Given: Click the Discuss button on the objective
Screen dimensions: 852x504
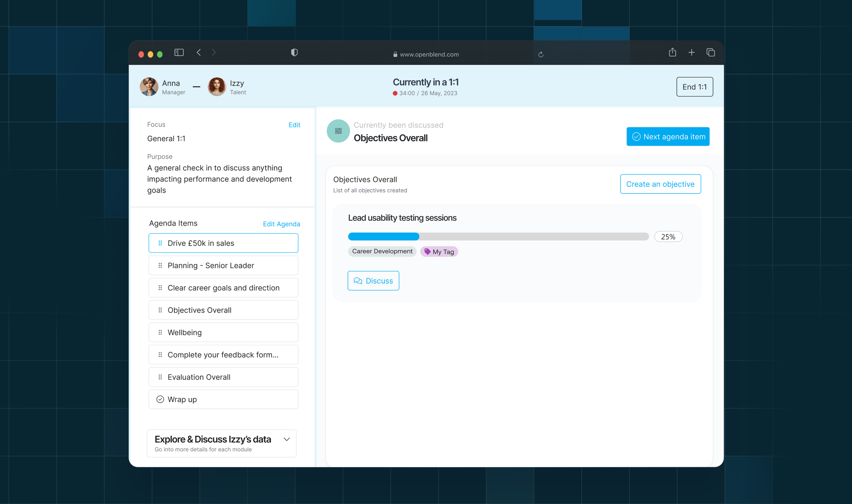Looking at the screenshot, I should click(373, 281).
